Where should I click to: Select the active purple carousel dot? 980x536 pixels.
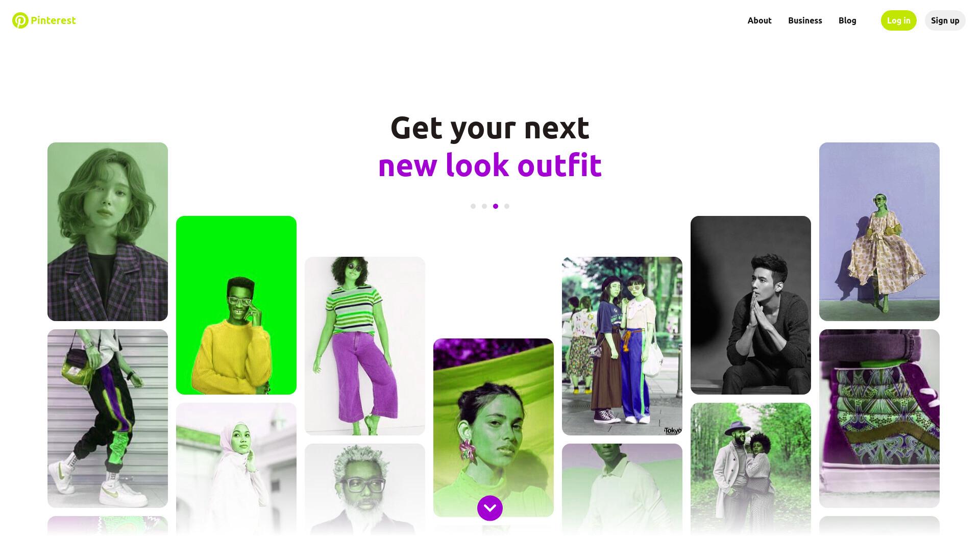496,206
